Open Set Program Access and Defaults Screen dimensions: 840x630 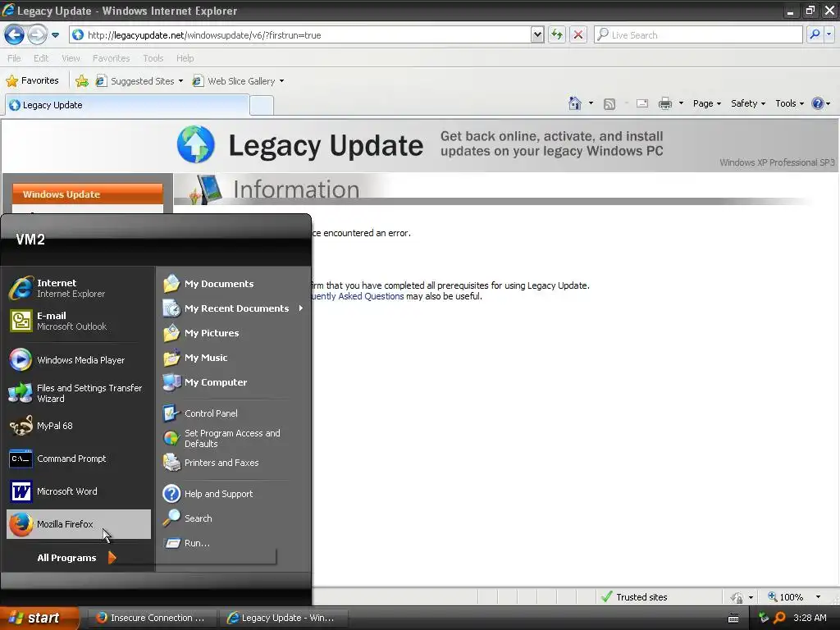tap(233, 438)
